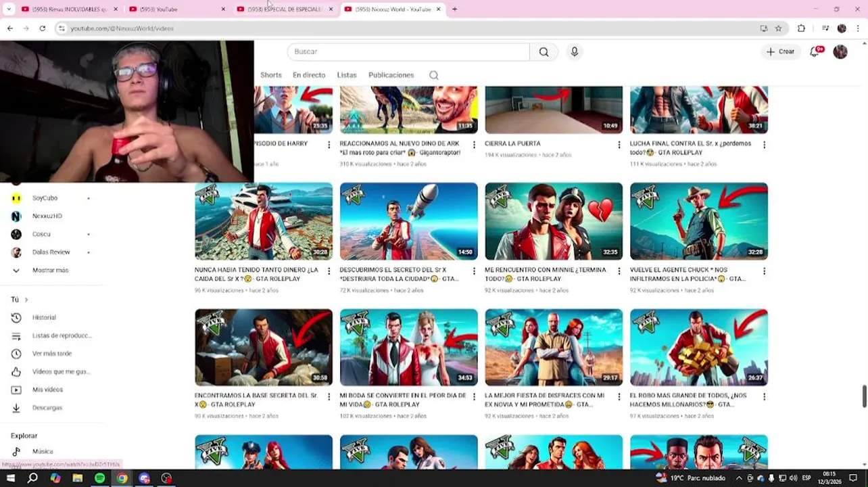Open Windows Start menu

click(11, 478)
